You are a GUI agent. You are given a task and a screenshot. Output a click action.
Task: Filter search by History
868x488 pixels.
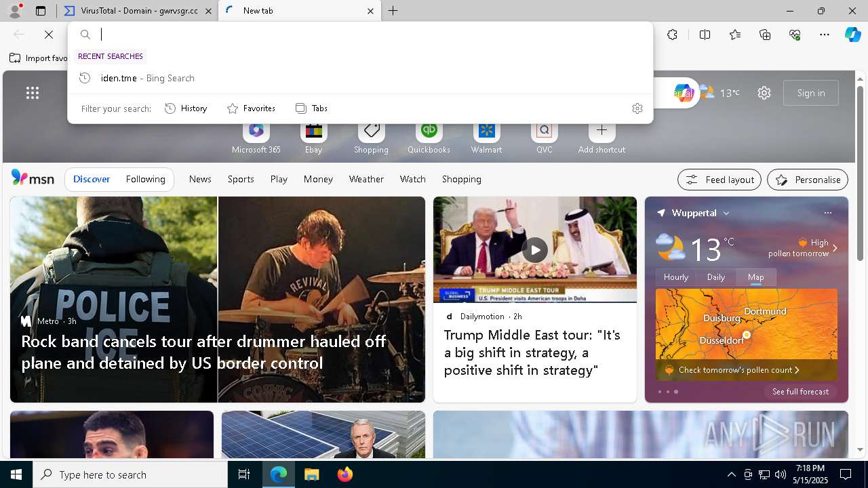click(186, 108)
